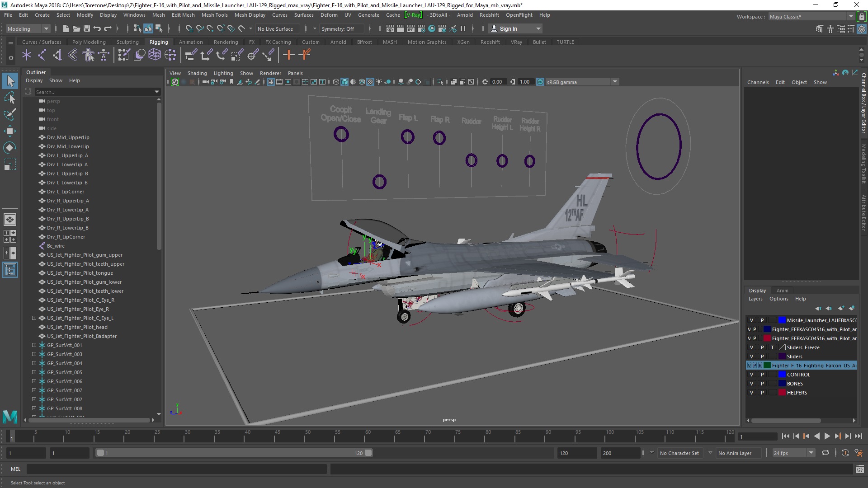Click the Parent Constraint shelf icon
Viewport: 868px width, 488px height.
pyautogui.click(x=191, y=55)
